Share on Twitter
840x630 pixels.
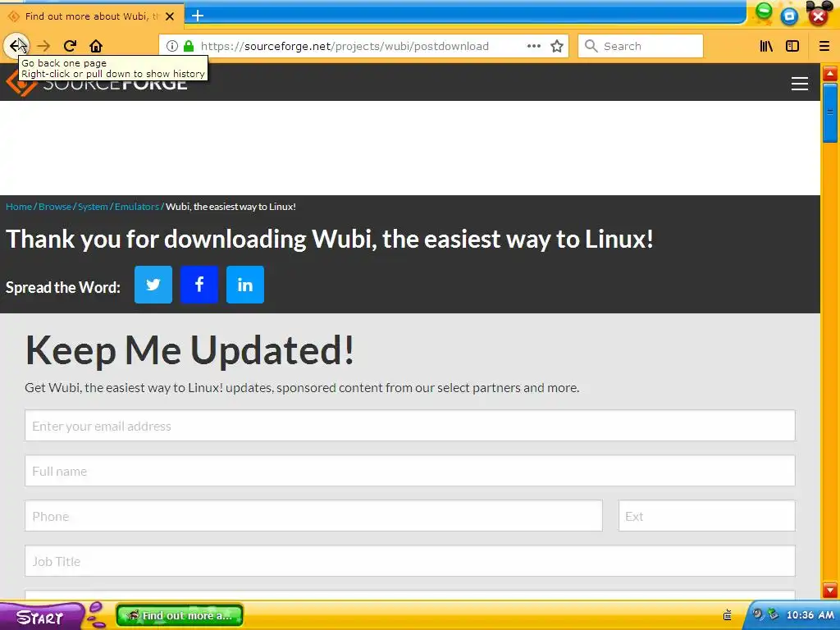tap(153, 285)
